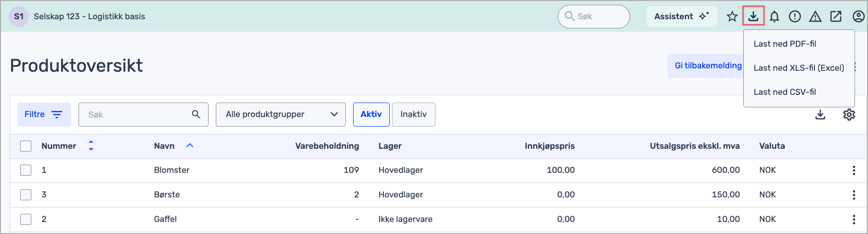Click the favorites star icon
868x234 pixels.
732,16
